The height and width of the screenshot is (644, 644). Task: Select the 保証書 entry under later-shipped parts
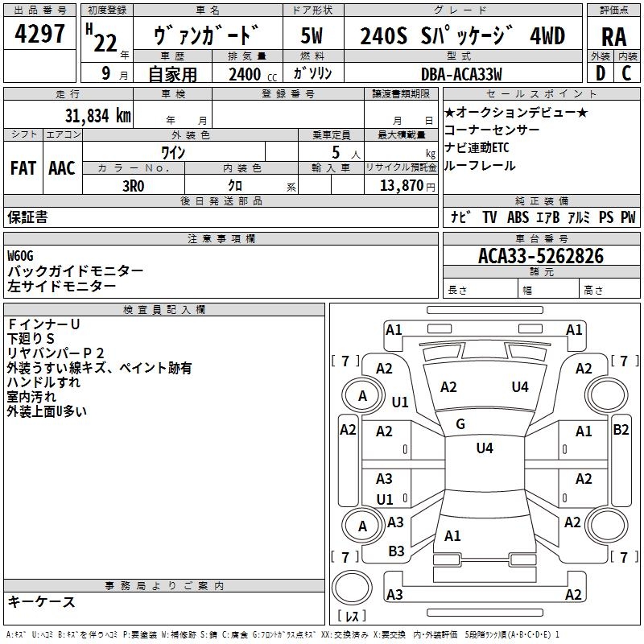click(27, 217)
